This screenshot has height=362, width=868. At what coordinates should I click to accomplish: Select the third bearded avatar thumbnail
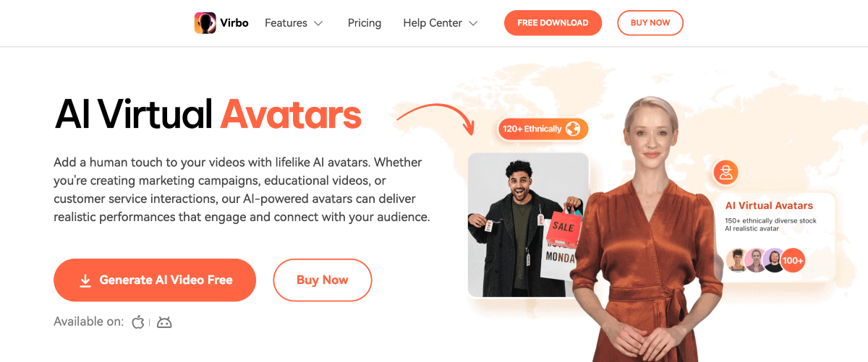774,260
